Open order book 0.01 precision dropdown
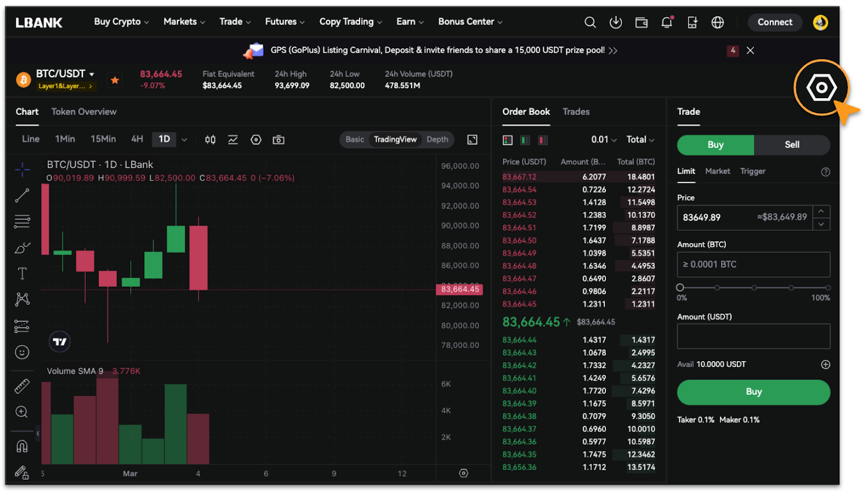The image size is (868, 494). [x=604, y=140]
